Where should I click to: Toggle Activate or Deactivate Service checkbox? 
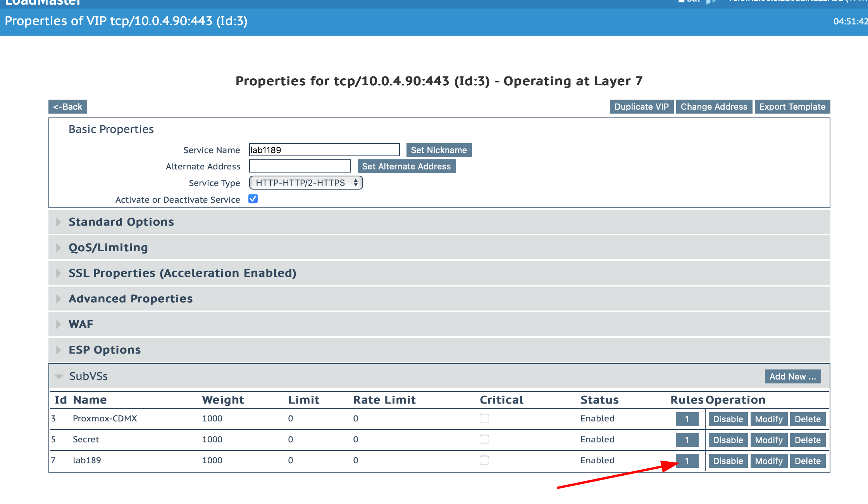coord(253,199)
